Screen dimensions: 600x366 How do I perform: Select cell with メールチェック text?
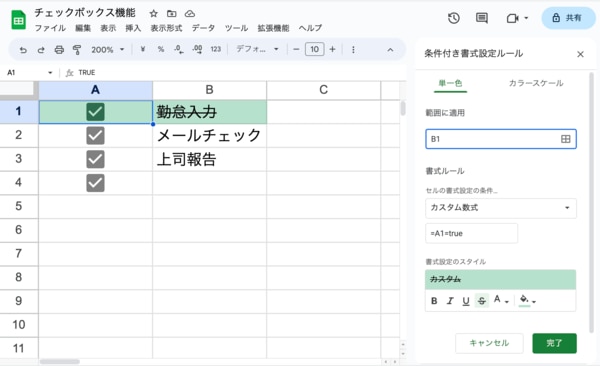coord(209,136)
